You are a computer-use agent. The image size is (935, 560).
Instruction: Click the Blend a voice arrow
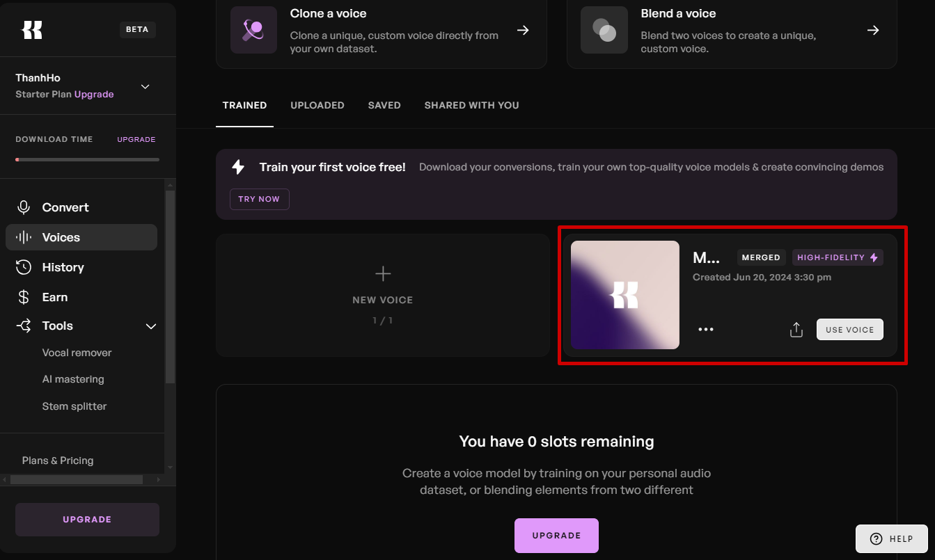point(873,30)
